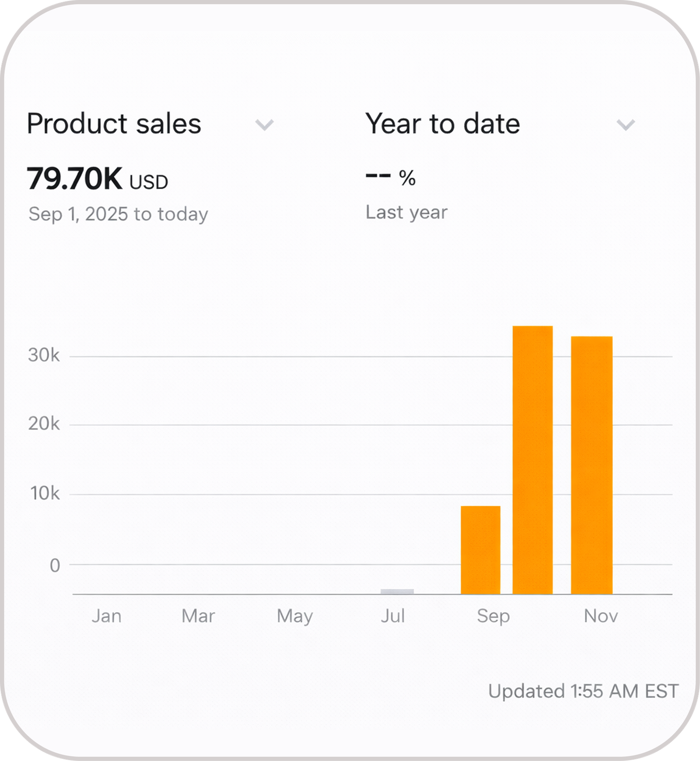Click the 30k gridline label
This screenshot has width=700, height=761.
click(x=44, y=355)
